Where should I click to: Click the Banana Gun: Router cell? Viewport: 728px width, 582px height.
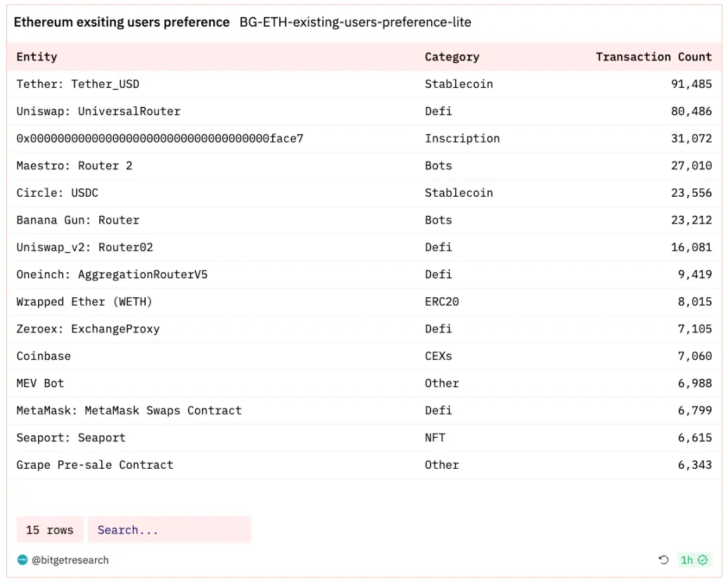[x=78, y=220]
